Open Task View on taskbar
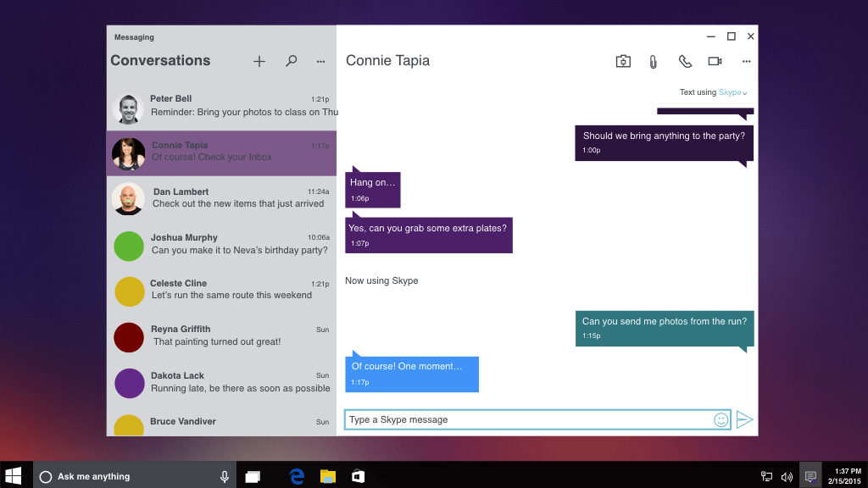The width and height of the screenshot is (868, 488). click(x=253, y=476)
